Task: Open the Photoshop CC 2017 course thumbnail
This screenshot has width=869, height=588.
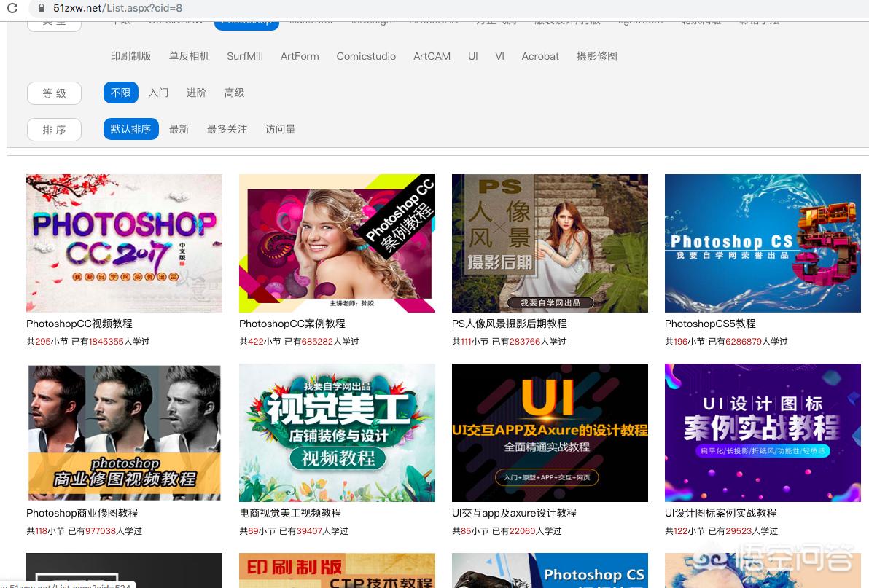Action: click(124, 243)
